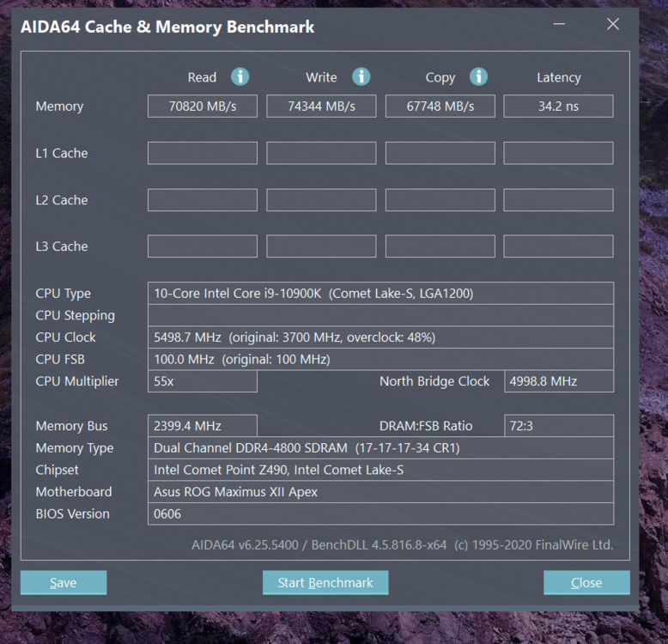
Task: Click the empty L2 Cache Write field
Action: tap(321, 200)
